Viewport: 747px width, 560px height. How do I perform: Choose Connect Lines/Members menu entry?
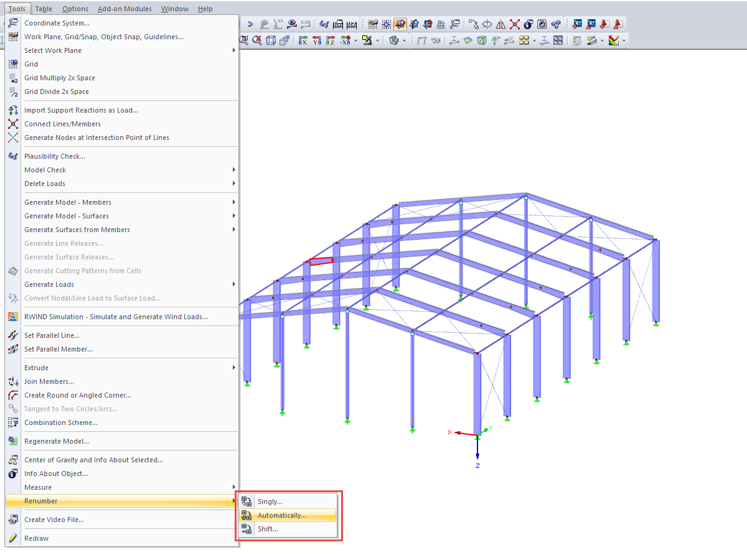[121, 124]
